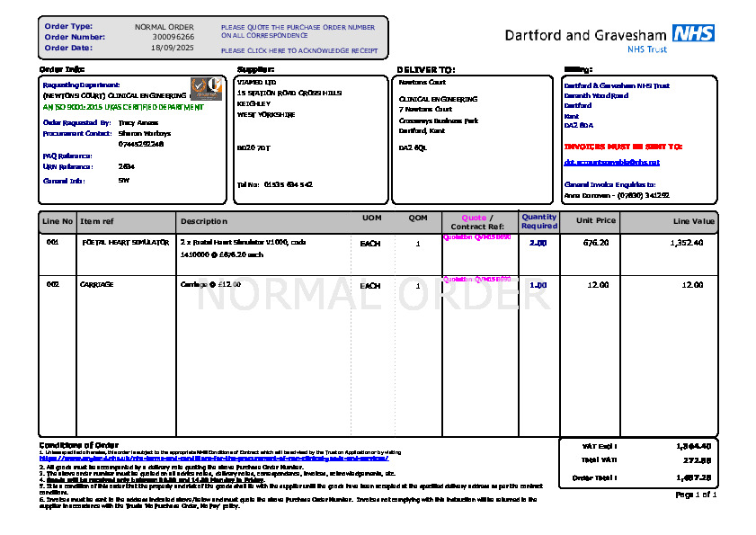Viewport: 756px width, 535px height.
Task: Click the order date 18/09/2025
Action: point(173,48)
